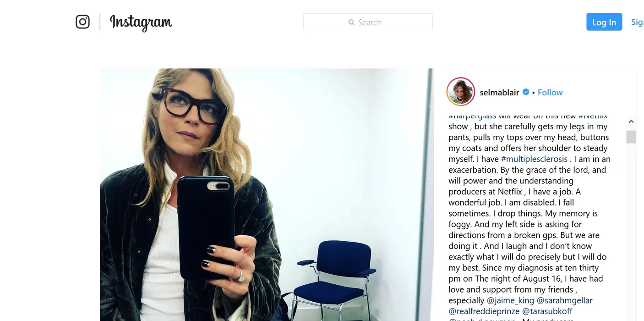Click the selfie post photo
Screen dimensions: 644x321
[267, 195]
